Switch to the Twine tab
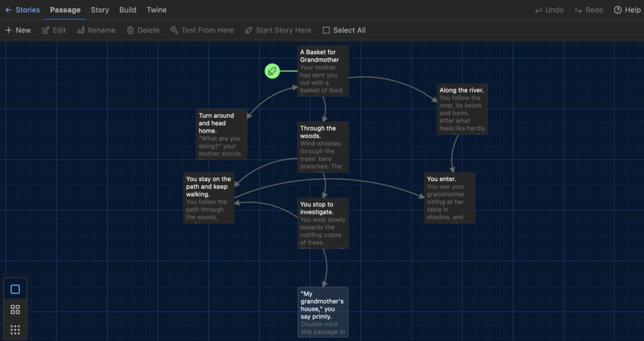Viewport: 644px width, 341px height. coord(157,10)
